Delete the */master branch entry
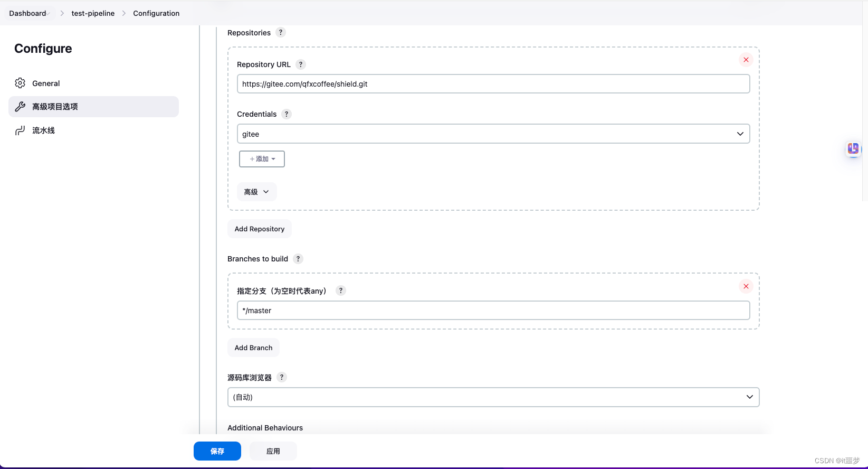This screenshot has width=868, height=469. pyautogui.click(x=746, y=286)
